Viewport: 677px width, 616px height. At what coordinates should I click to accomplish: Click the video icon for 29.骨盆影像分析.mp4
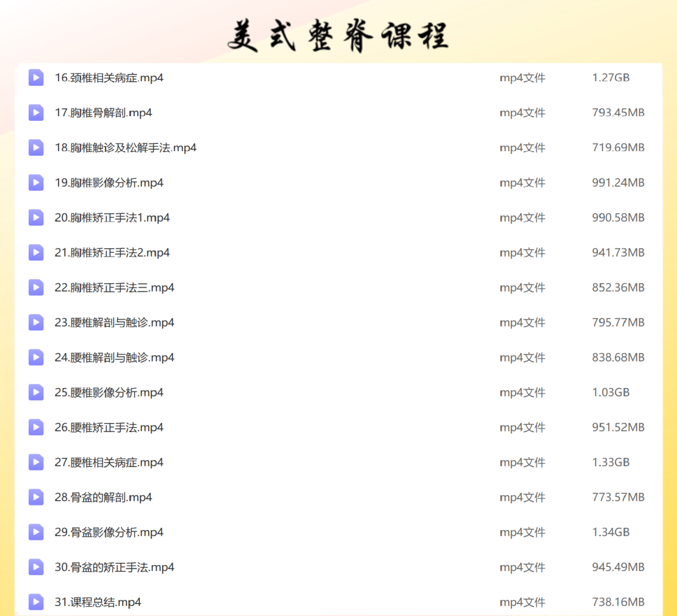(36, 533)
